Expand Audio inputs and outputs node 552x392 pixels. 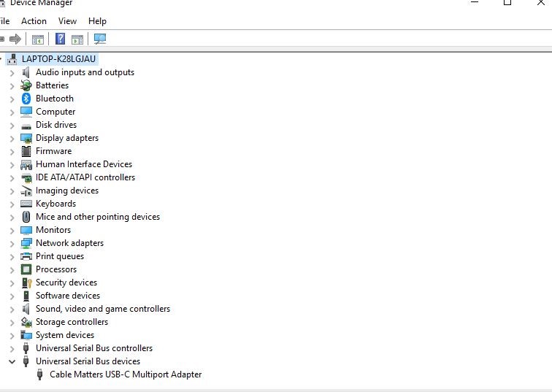(12, 73)
